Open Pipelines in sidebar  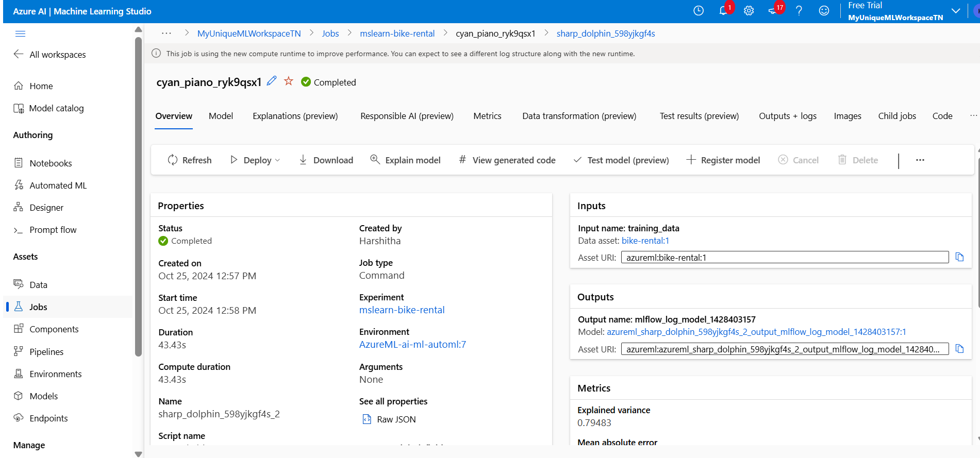click(39, 352)
